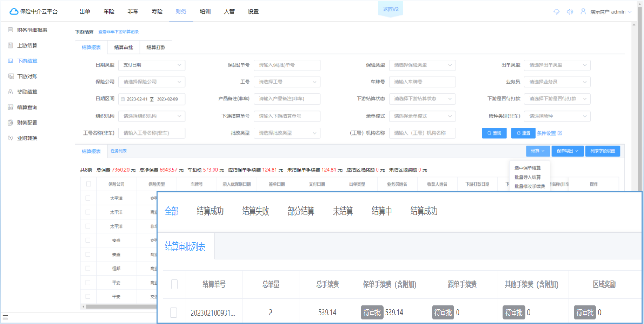This screenshot has width=644, height=324.
Task: Click the 重置 reset button
Action: [x=523, y=133]
